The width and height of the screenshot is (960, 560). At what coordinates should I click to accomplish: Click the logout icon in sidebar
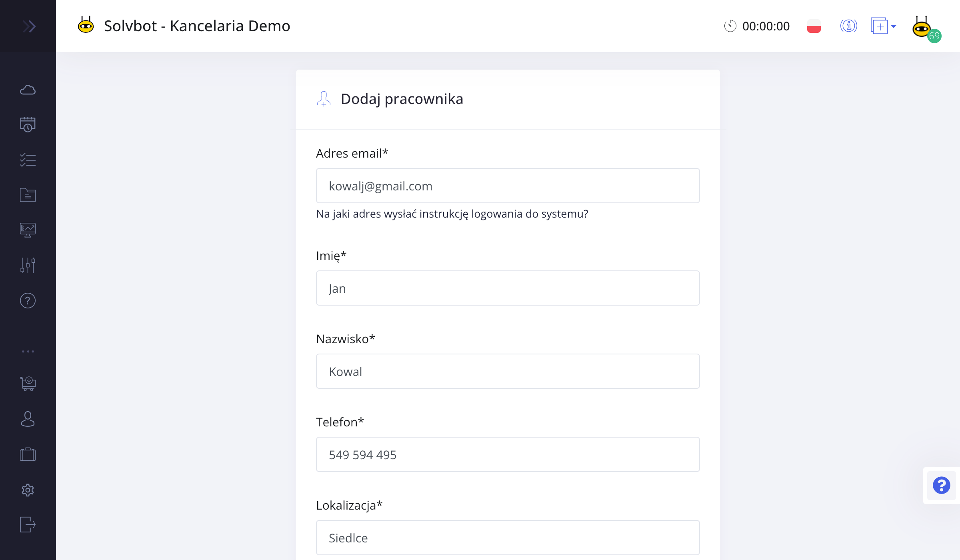[x=28, y=524]
